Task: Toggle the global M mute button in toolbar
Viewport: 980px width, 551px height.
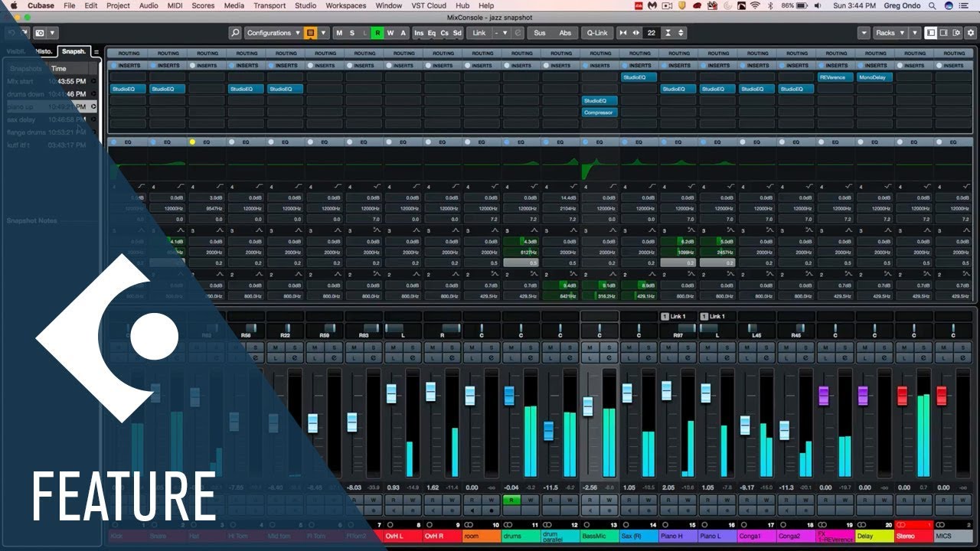Action: [x=339, y=33]
